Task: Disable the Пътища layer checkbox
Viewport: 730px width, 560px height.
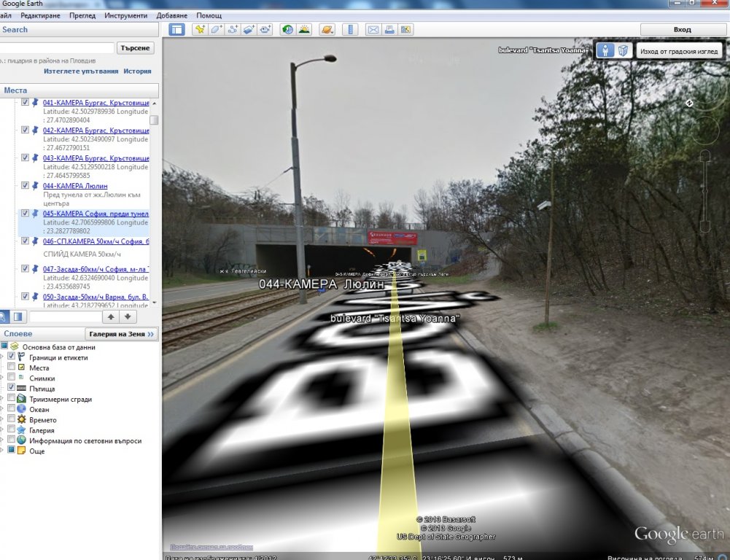Action: (x=11, y=389)
